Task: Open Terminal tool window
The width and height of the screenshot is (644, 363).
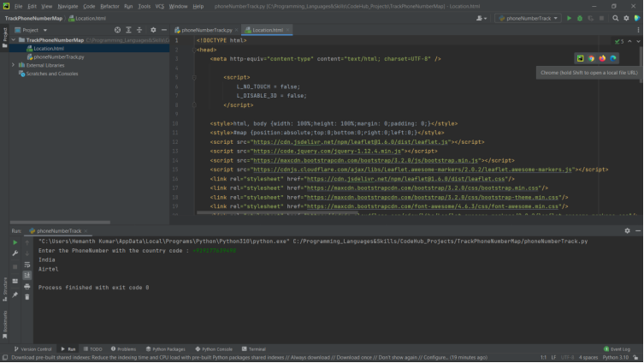Action: click(254, 349)
